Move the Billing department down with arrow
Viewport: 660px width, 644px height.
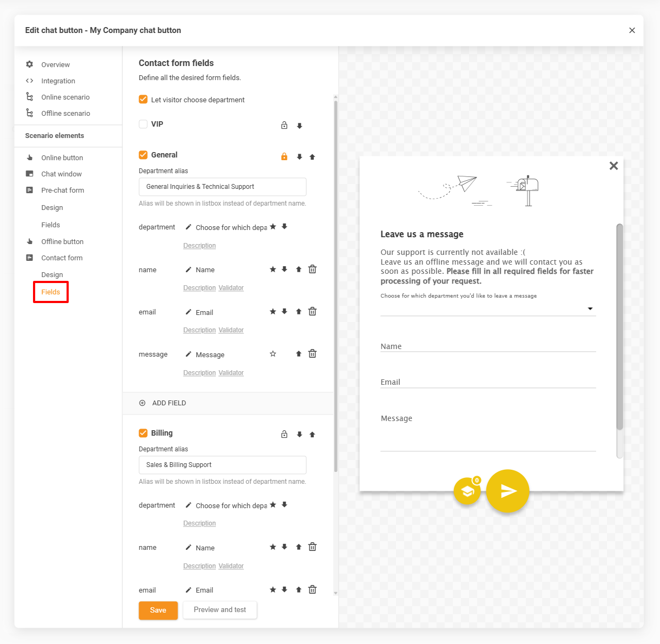click(x=299, y=435)
